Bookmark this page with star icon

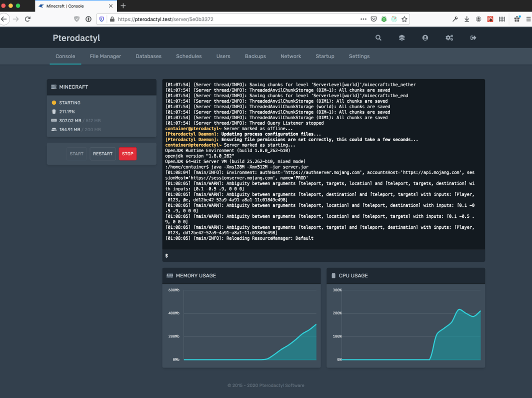click(404, 19)
